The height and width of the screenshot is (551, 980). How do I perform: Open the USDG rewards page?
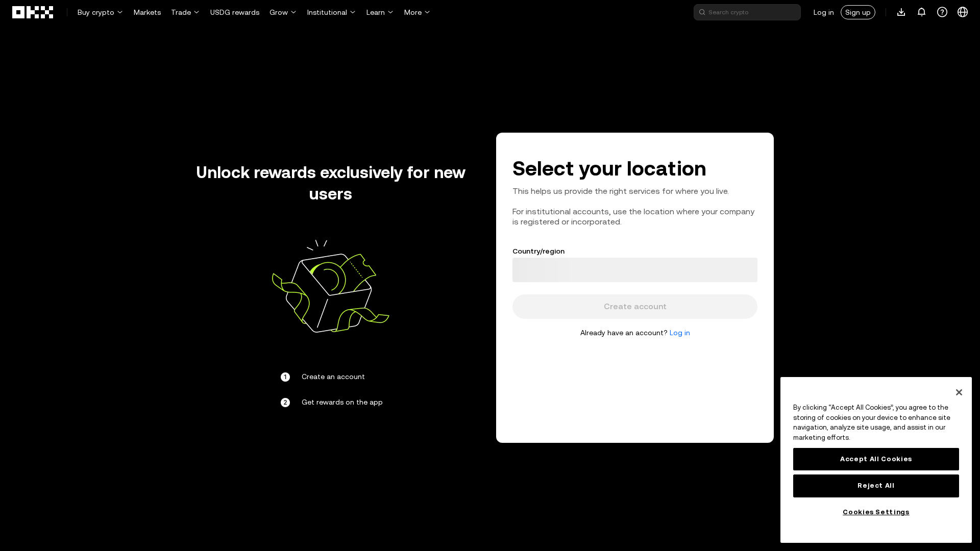click(x=235, y=12)
